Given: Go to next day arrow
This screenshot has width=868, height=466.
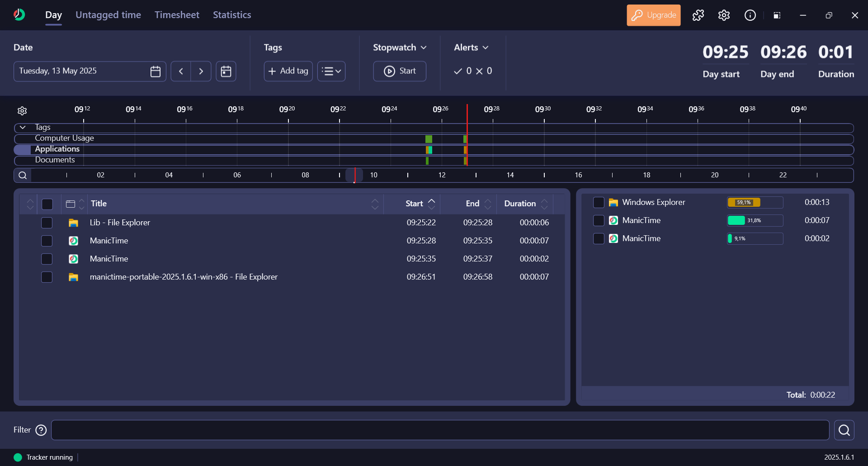Looking at the screenshot, I should [201, 71].
